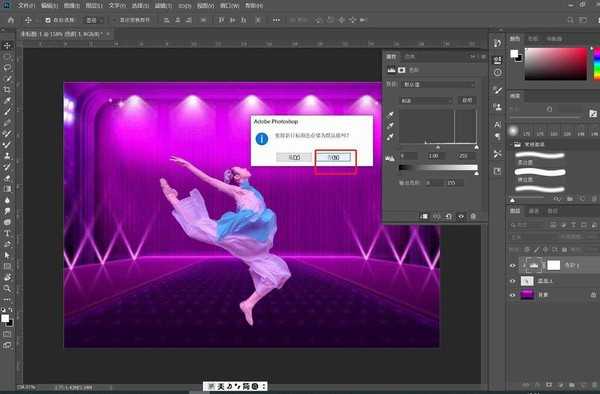
Task: Pick the white point eyedropper in Levels
Action: click(390, 137)
